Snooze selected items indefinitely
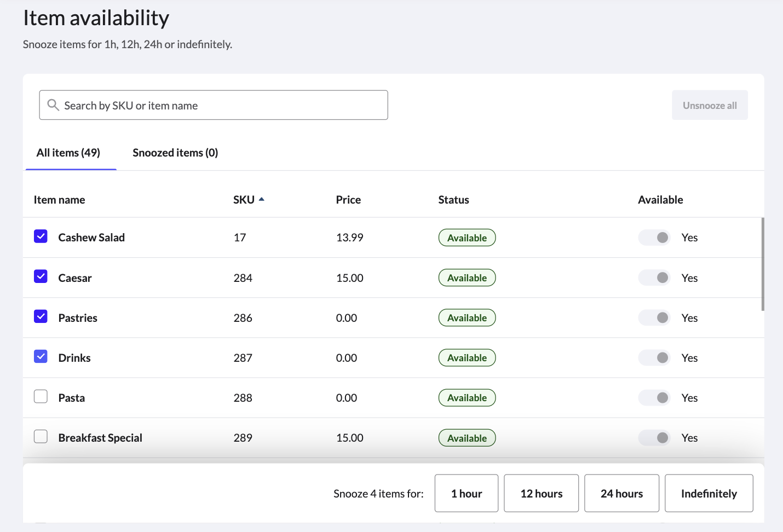 709,493
